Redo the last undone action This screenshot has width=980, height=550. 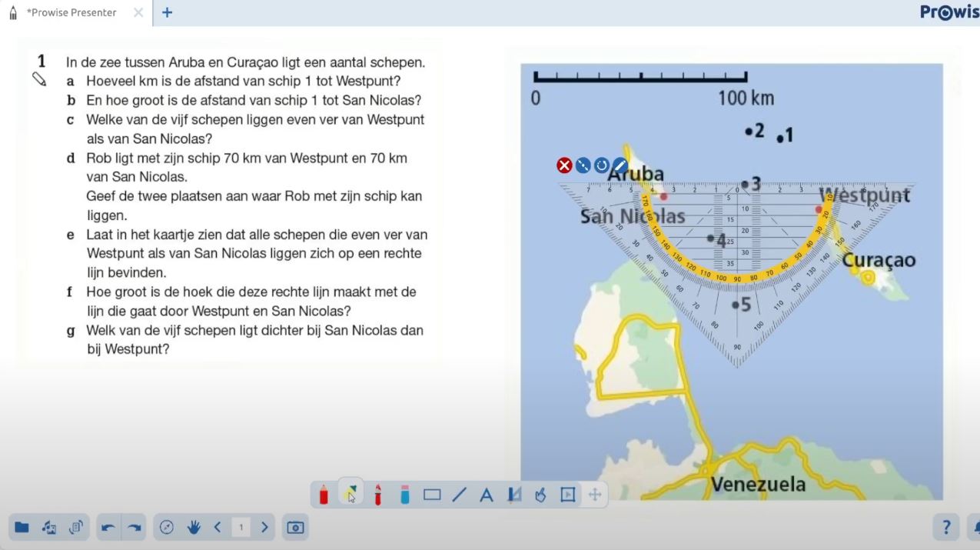tap(135, 527)
